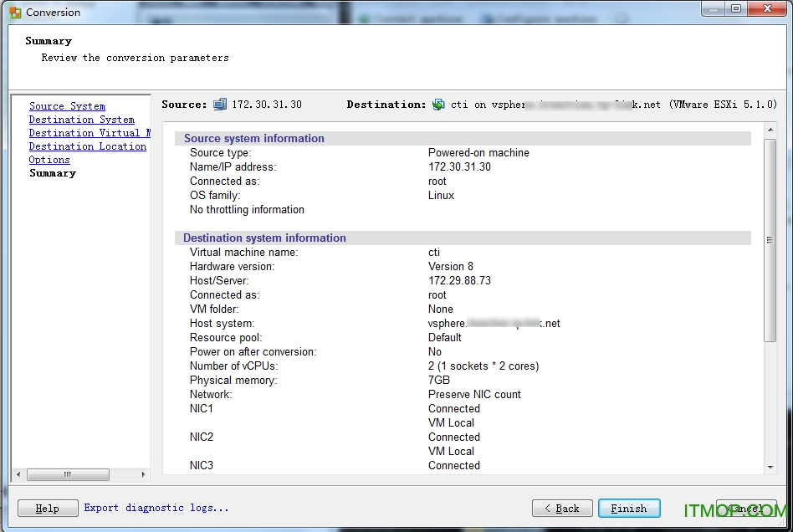Click the summary scrollbar up arrow
The width and height of the screenshot is (793, 532).
(770, 130)
